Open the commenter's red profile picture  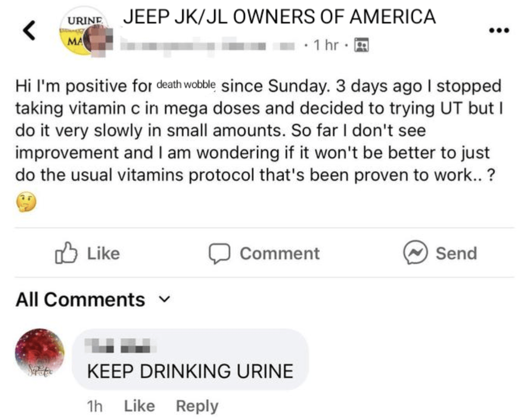coord(40,352)
